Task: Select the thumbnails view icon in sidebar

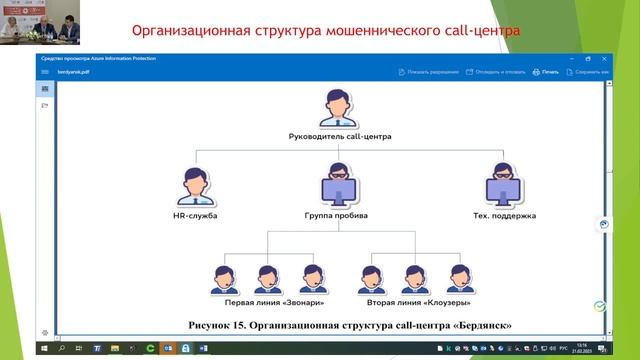Action: coord(45,89)
